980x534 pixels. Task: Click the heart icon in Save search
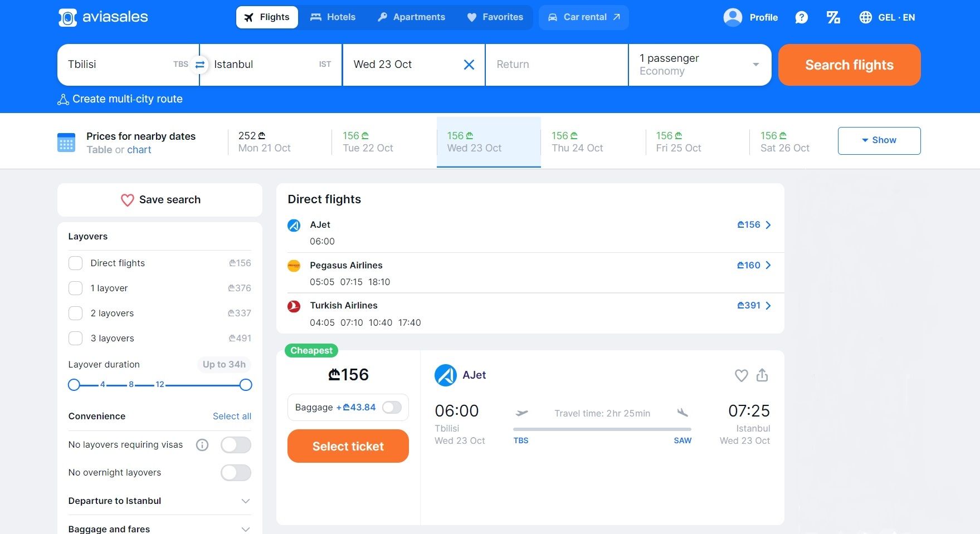(x=128, y=200)
